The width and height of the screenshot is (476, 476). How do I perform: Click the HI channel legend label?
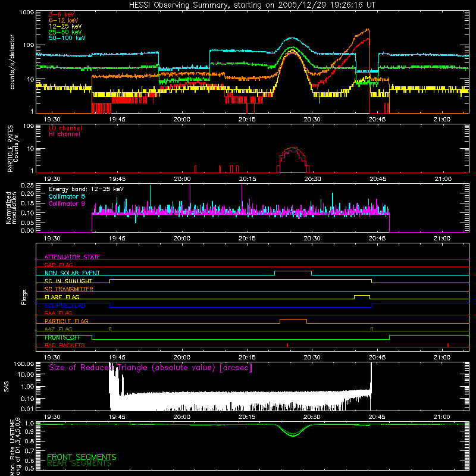pyautogui.click(x=64, y=134)
